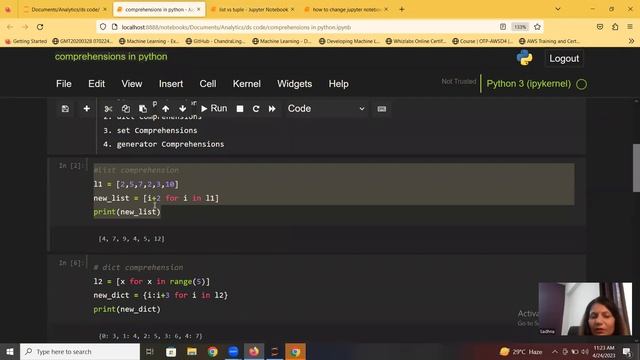This screenshot has width=640, height=360.
Task: Open the Firefox hamburger application menu
Action: click(630, 27)
